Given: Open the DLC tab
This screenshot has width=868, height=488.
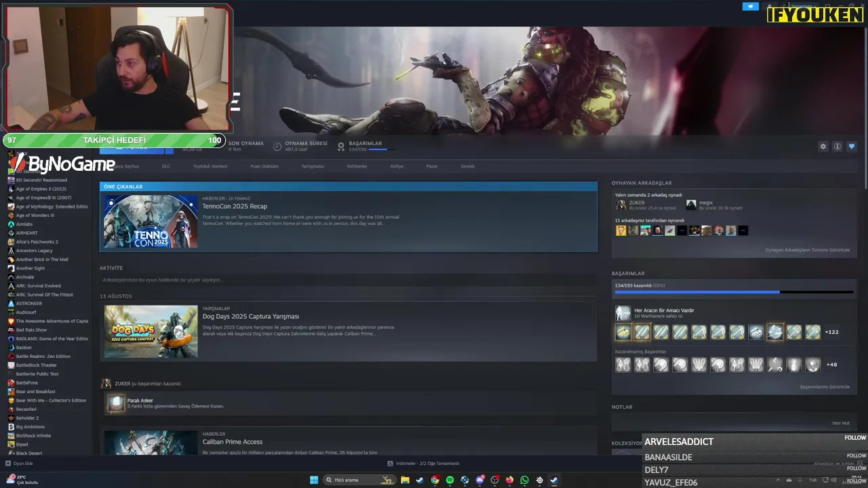Looking at the screenshot, I should (x=166, y=166).
